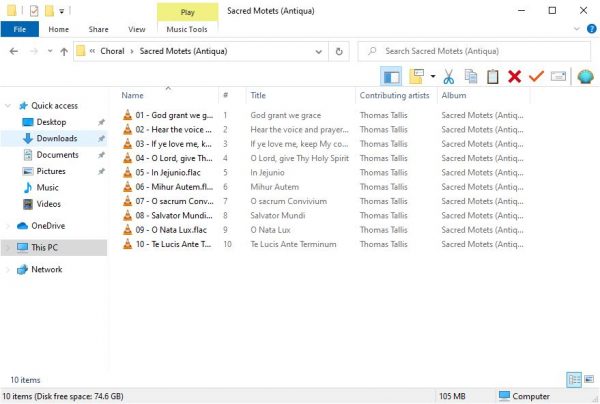The width and height of the screenshot is (600, 404).
Task: Refresh the Sacred Motets folder
Action: tap(339, 51)
